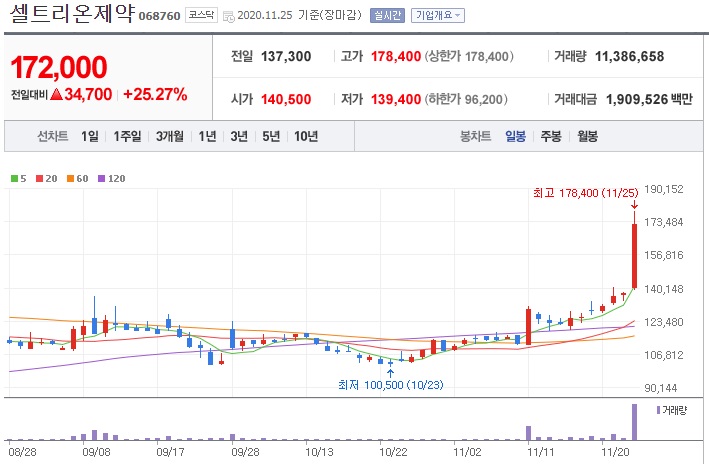This screenshot has width=709, height=464.
Task: Click the orange 60-day moving average swatch
Action: pos(70,179)
